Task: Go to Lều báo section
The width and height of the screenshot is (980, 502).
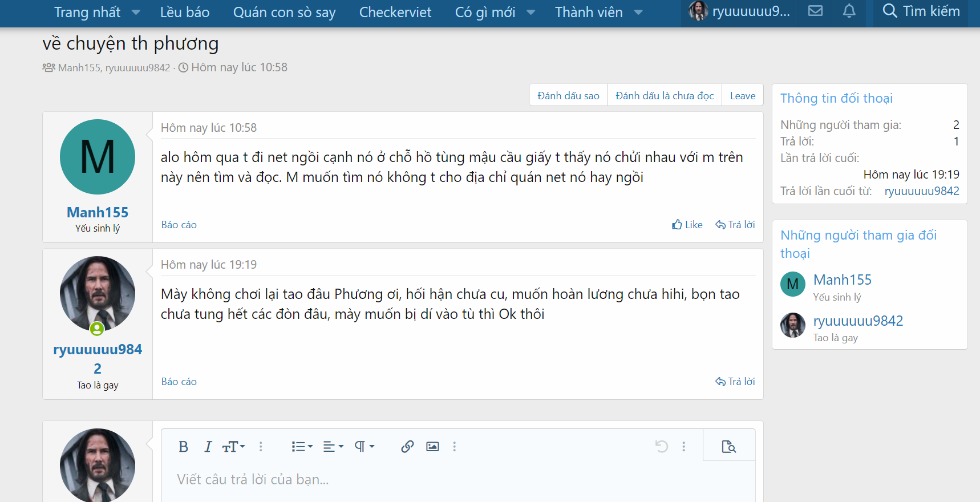Action: click(x=185, y=13)
